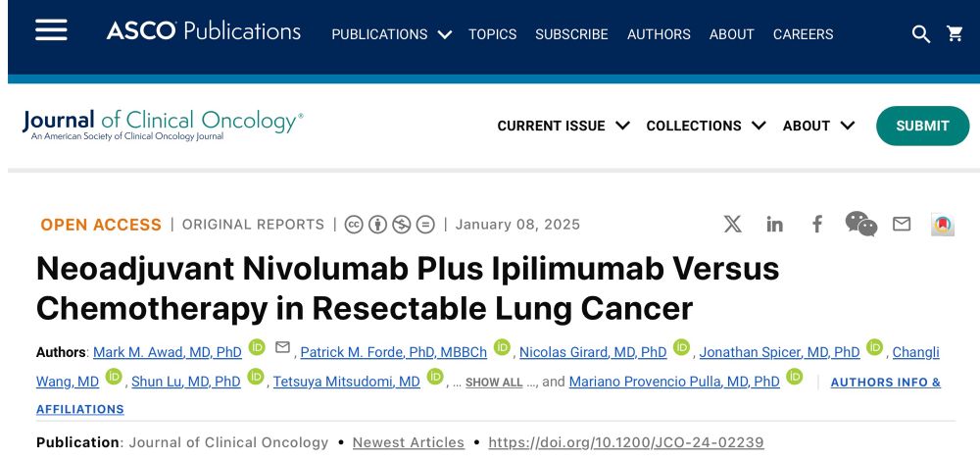Click the Journal of Clinical Oncology logo

(163, 125)
